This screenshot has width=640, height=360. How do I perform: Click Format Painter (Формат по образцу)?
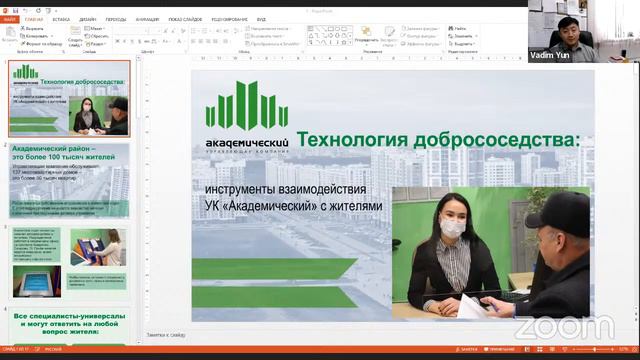pos(41,44)
